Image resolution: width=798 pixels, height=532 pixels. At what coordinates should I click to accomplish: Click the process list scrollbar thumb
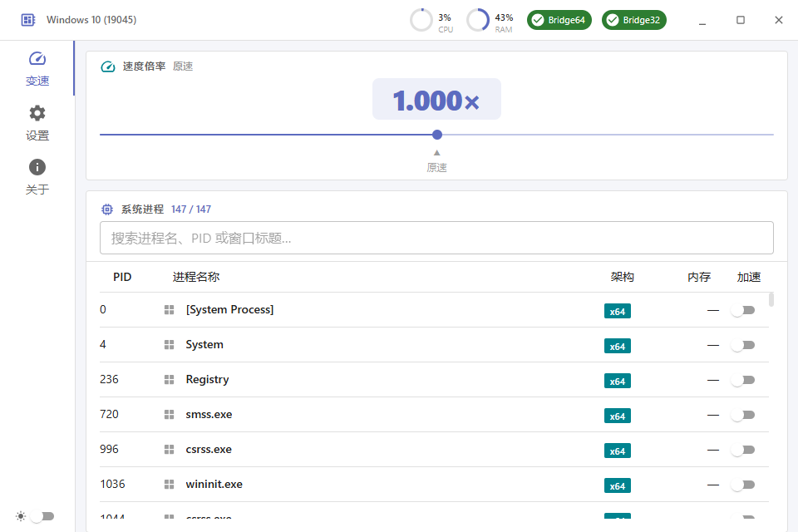pyautogui.click(x=771, y=299)
